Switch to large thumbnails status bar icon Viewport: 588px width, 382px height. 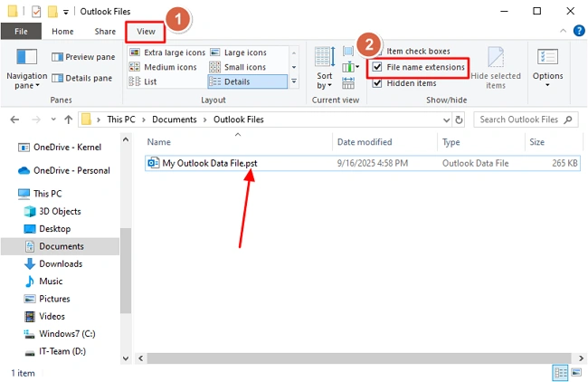[x=576, y=373]
